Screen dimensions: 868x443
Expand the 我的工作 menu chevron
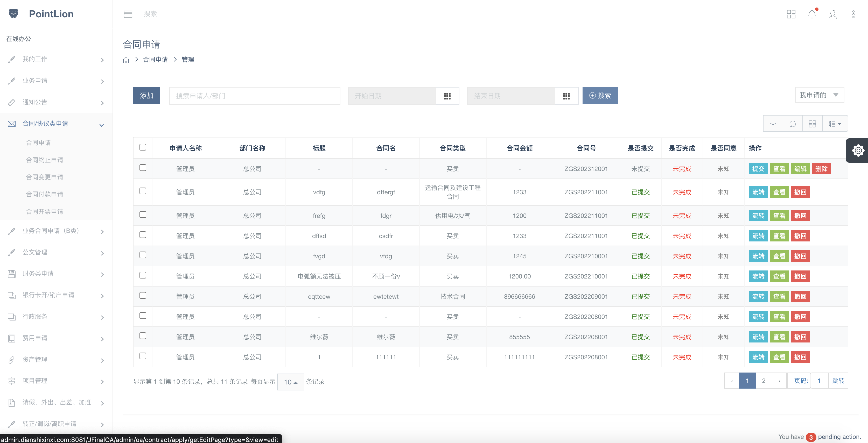[x=102, y=60]
